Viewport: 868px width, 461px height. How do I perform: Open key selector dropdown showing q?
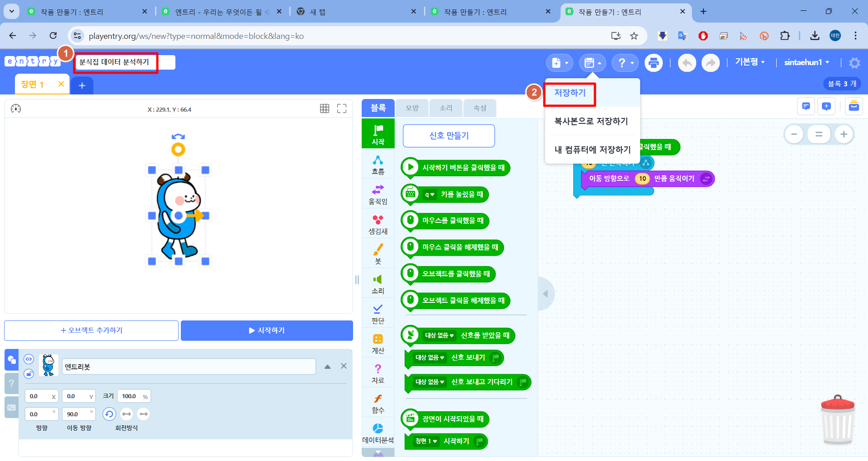pyautogui.click(x=430, y=195)
